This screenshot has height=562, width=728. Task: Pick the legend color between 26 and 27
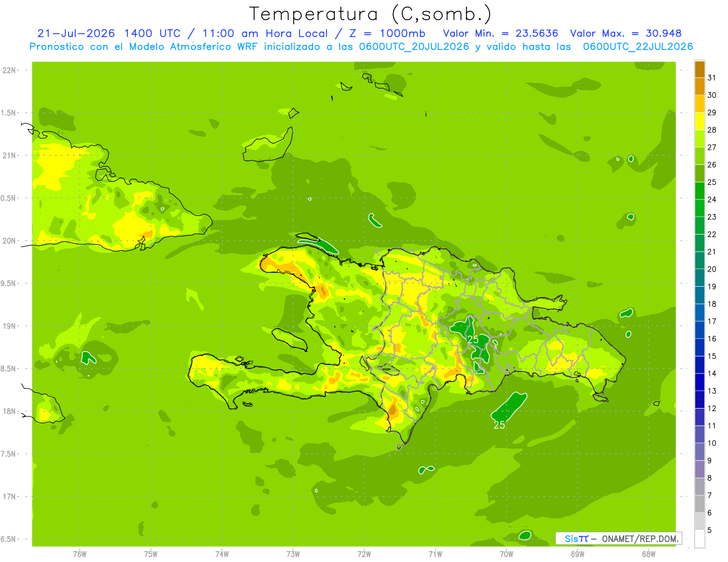coord(699,156)
